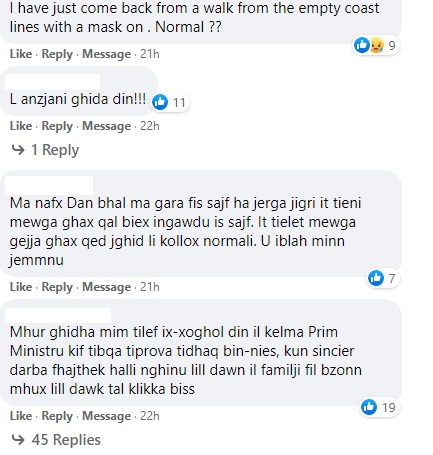Click the like icon beside sad emoji

click(x=362, y=45)
